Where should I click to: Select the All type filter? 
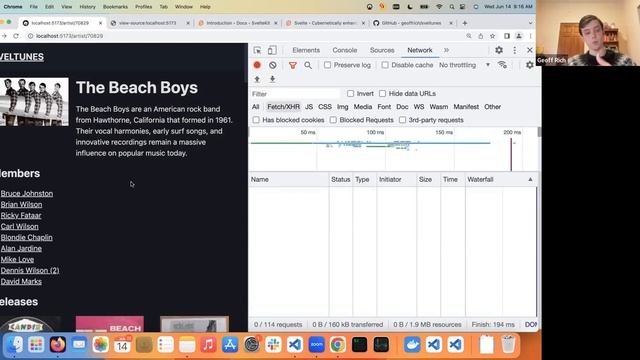[256, 107]
